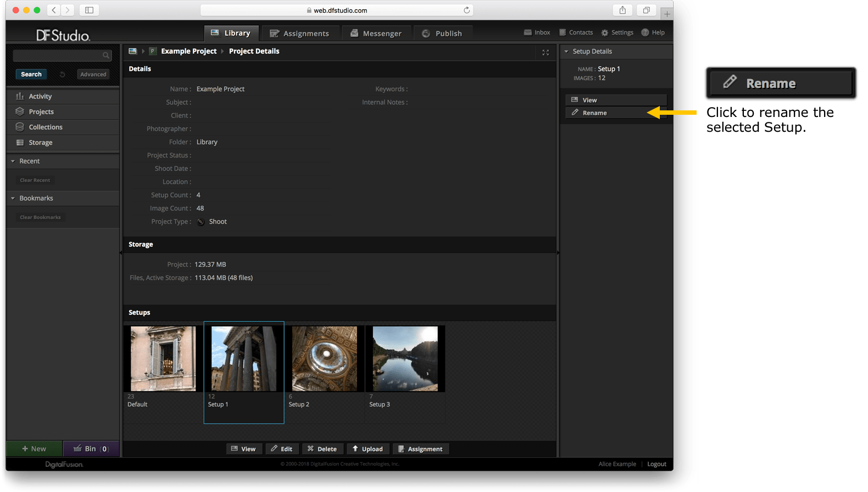Viewport: 868px width, 492px height.
Task: Select the Setup 3 thumbnail
Action: 405,359
